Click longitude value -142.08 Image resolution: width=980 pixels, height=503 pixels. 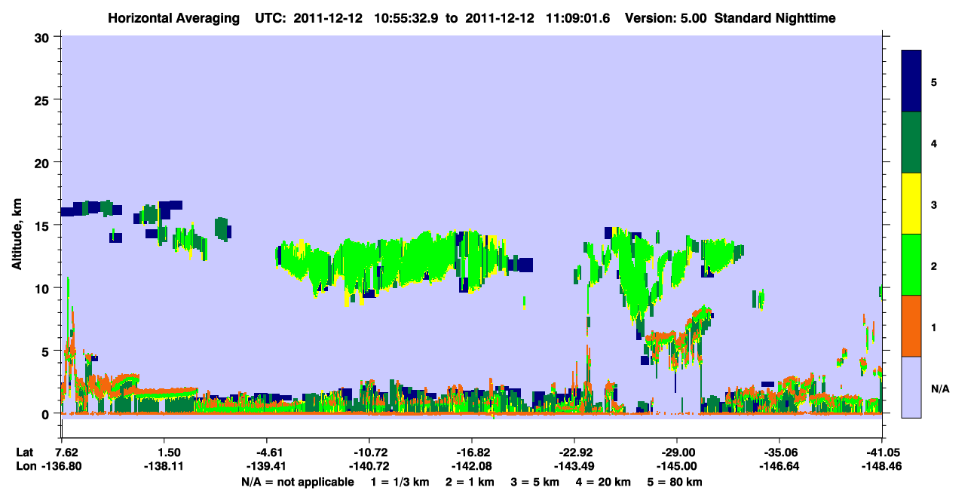point(472,466)
